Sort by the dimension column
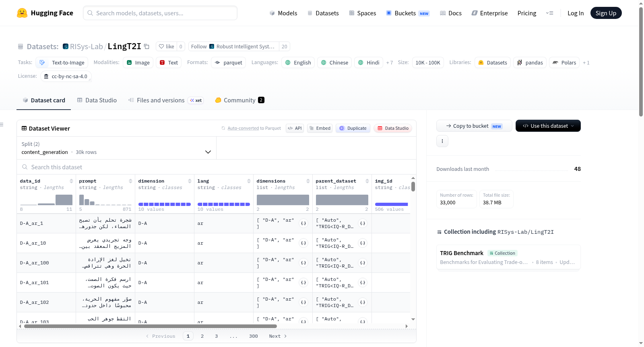644x347 pixels. (190, 181)
